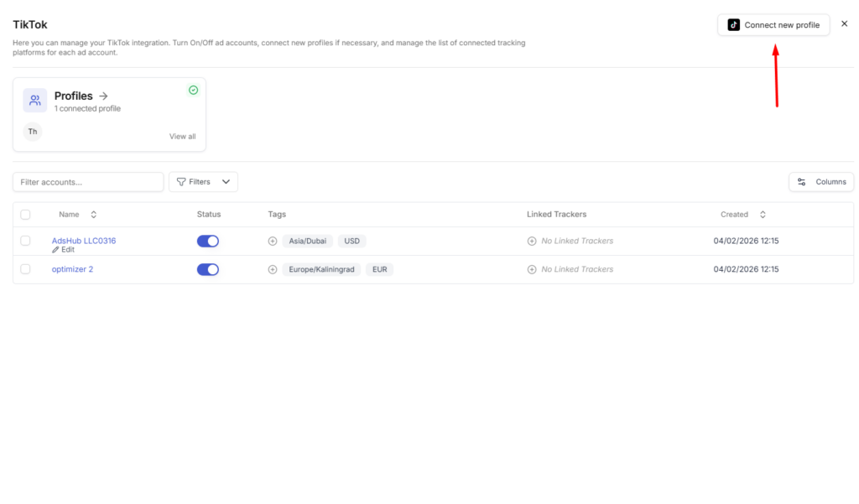Add a tag to optimizer 2
Viewport: 859px width, 504px height.
[273, 270]
